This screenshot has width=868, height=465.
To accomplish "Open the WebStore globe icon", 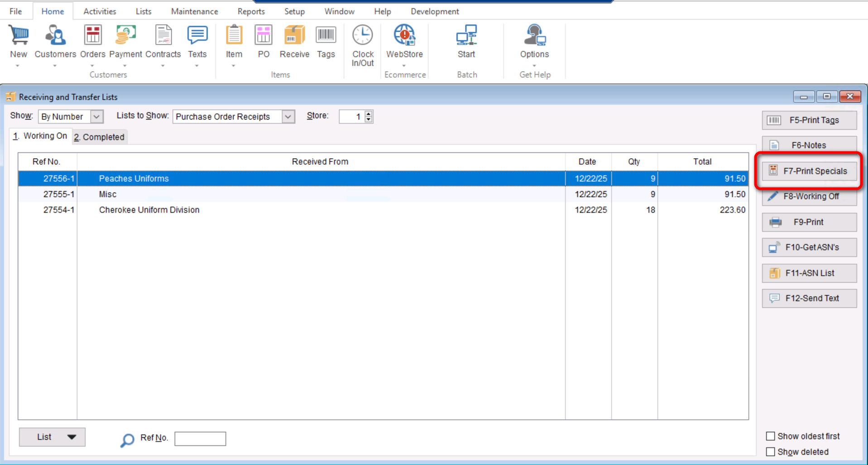I will (x=404, y=36).
